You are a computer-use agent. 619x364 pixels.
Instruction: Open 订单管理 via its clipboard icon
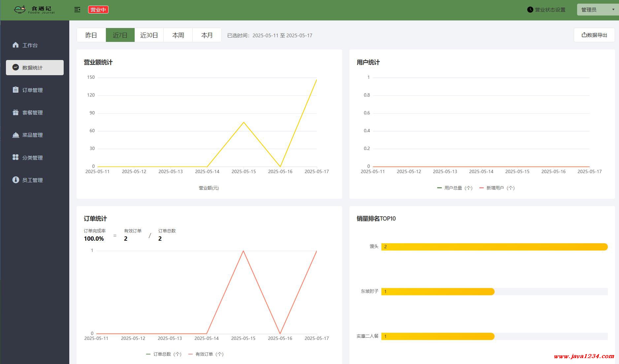click(x=16, y=90)
